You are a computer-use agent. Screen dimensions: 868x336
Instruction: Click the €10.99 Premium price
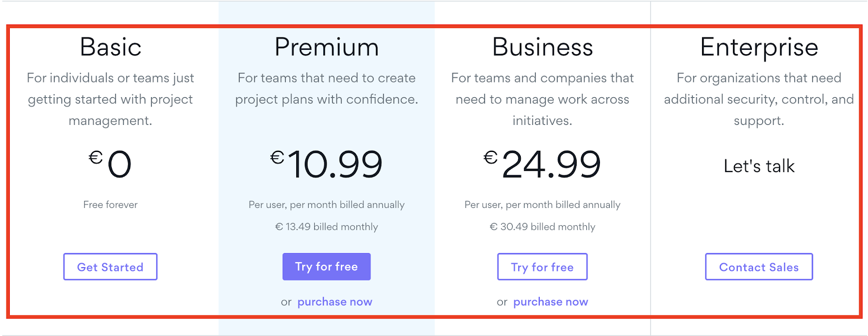[x=327, y=164]
